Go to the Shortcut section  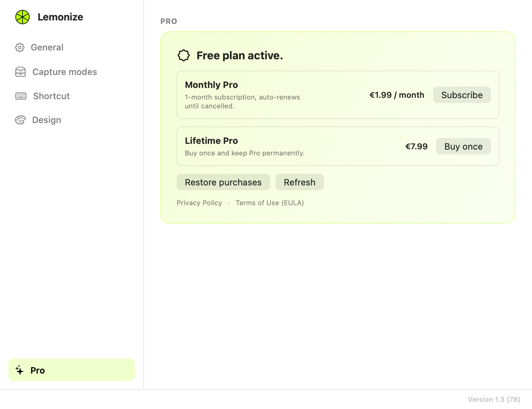[x=72, y=96]
